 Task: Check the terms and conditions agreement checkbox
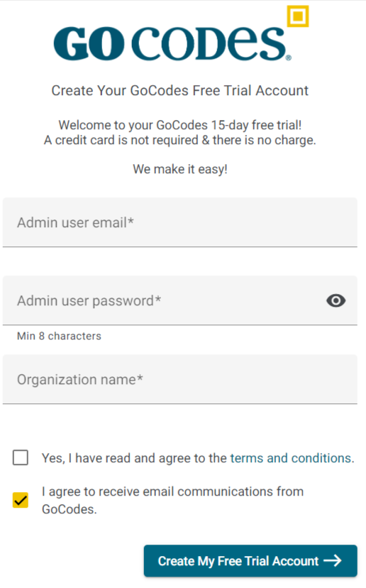click(21, 457)
